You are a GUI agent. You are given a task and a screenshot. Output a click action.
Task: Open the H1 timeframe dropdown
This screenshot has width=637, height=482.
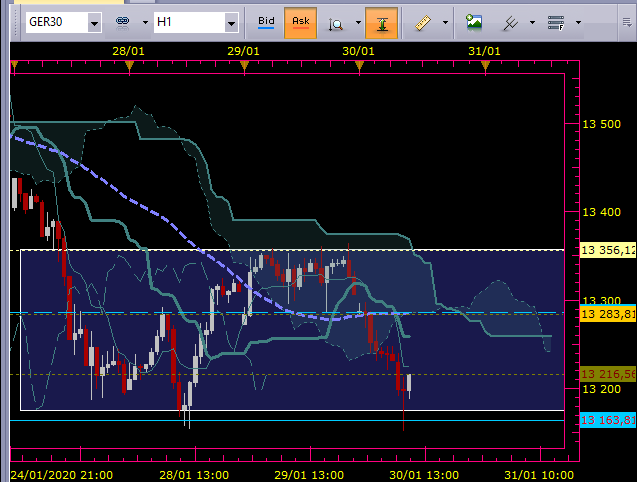[x=231, y=23]
